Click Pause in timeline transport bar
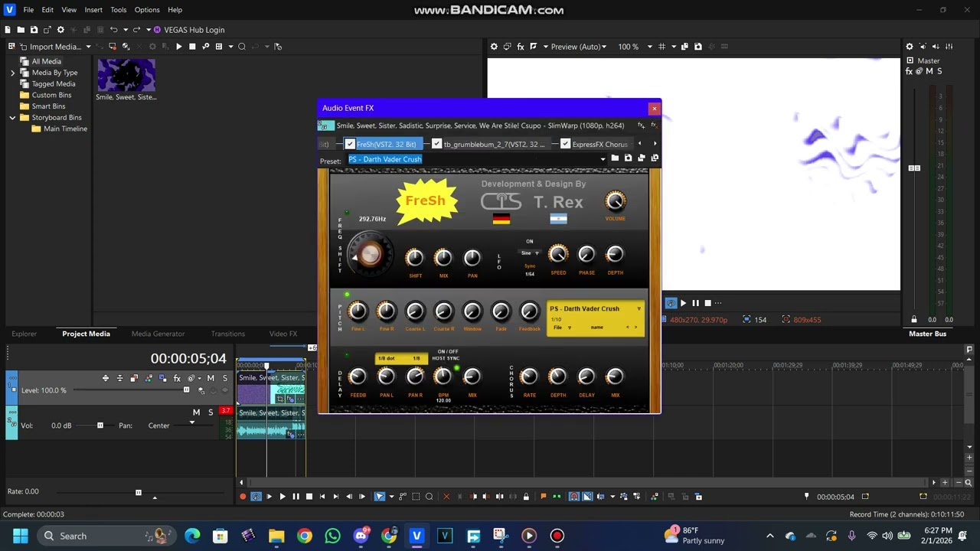The width and height of the screenshot is (980, 551). click(296, 497)
